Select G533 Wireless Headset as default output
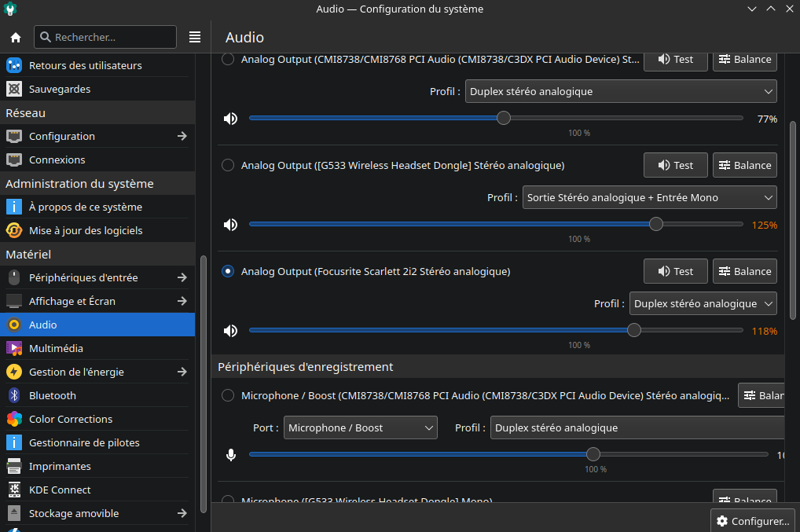The width and height of the screenshot is (800, 532). tap(228, 165)
